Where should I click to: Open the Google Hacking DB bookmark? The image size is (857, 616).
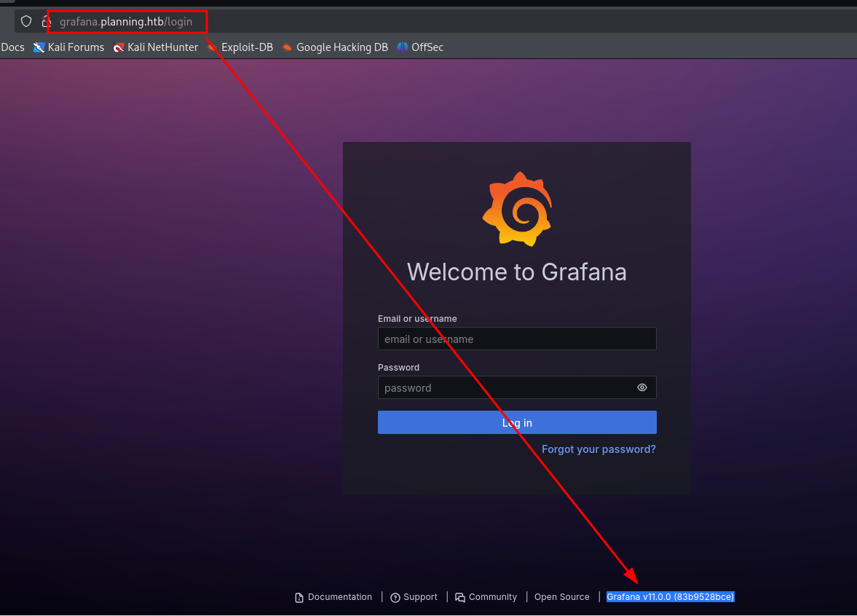point(334,47)
